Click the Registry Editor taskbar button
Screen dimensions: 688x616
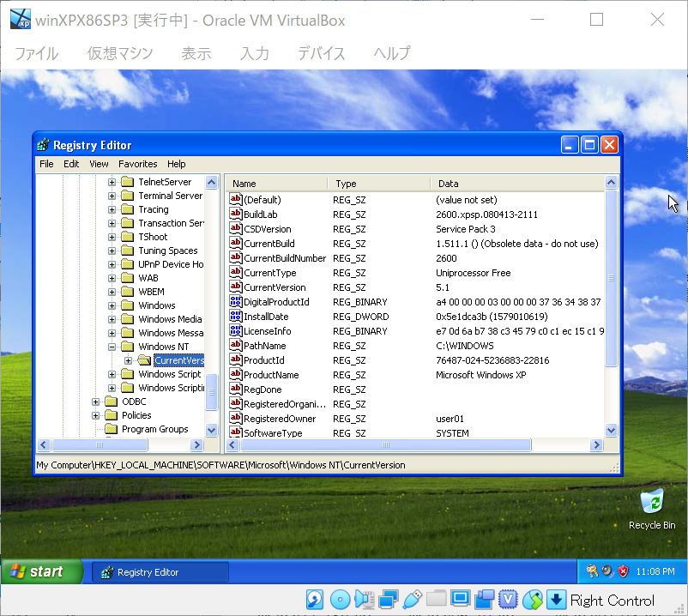pyautogui.click(x=160, y=572)
